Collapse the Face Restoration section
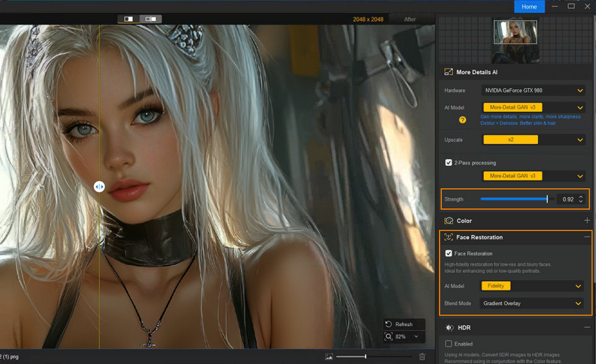596x364 pixels. pyautogui.click(x=587, y=237)
